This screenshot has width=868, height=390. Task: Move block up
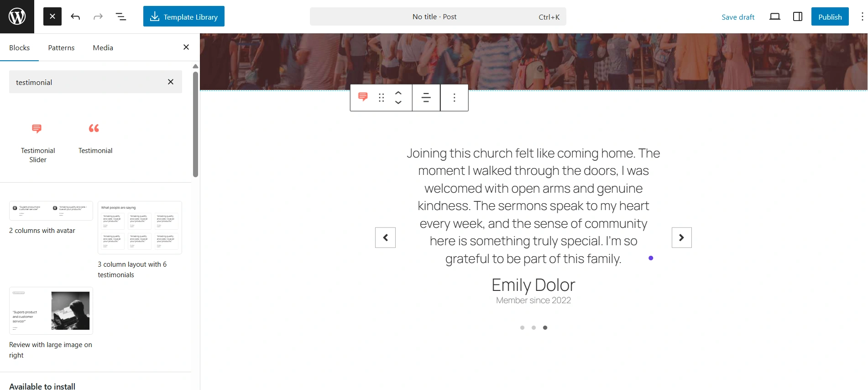tap(398, 92)
